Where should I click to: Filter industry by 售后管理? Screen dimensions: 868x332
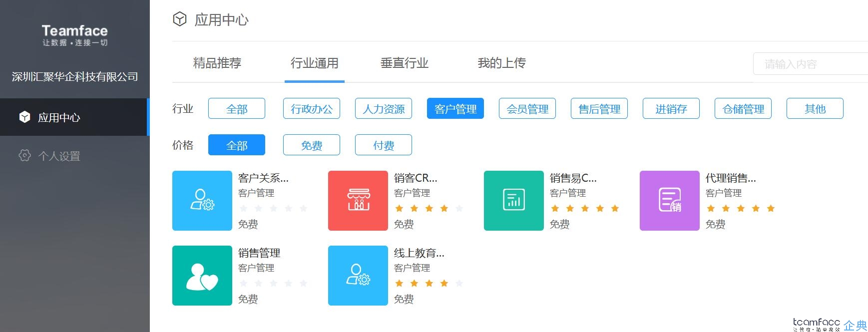[599, 108]
